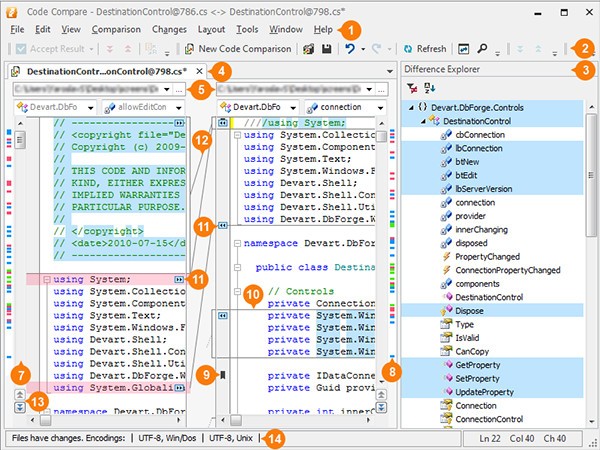Click the filter differences icon in Difference Explorer
600x450 pixels.
coord(414,88)
